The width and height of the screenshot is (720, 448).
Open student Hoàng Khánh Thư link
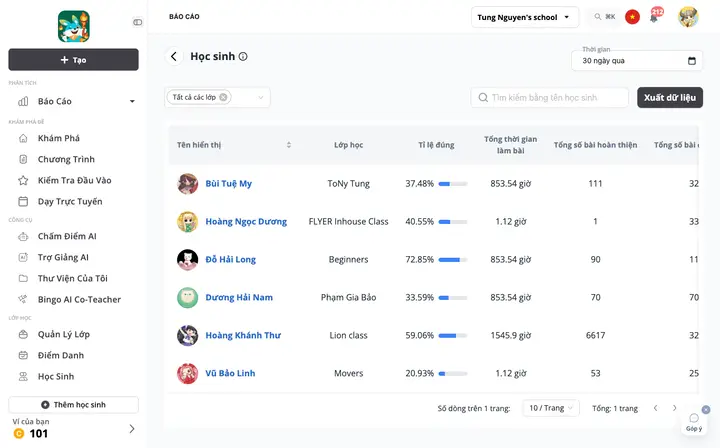point(243,336)
